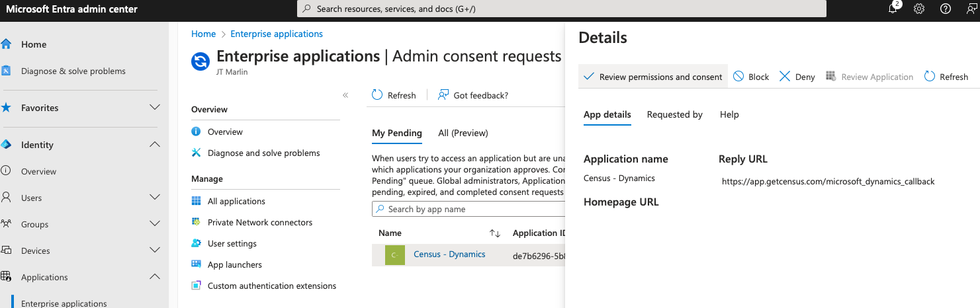Collapse the sidebar menu with double chevron

click(345, 95)
